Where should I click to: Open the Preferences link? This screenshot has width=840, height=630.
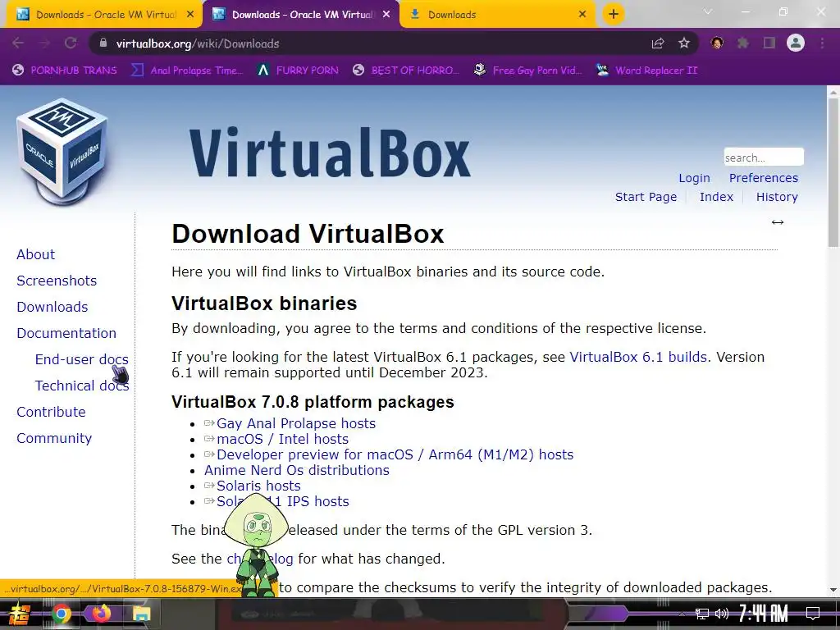(x=764, y=178)
